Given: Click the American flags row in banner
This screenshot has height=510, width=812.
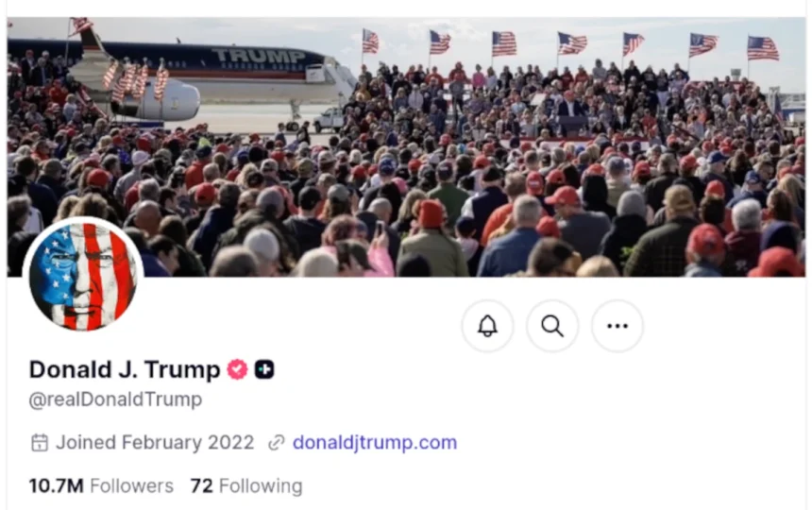Looking at the screenshot, I should [569, 44].
